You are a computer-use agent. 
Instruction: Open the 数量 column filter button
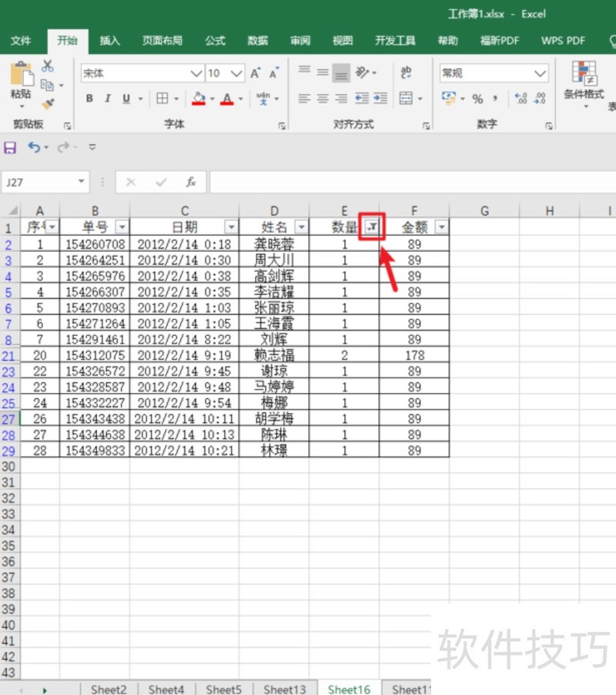click(372, 227)
